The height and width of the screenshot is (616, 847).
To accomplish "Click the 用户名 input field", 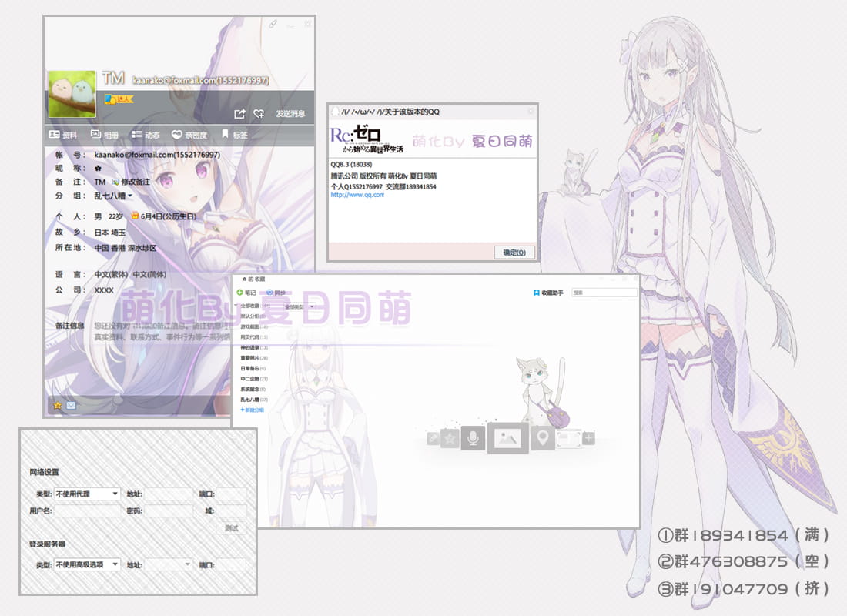I will (x=87, y=511).
